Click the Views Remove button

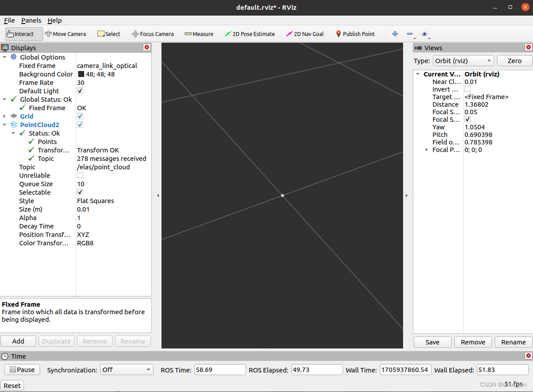pyautogui.click(x=473, y=342)
